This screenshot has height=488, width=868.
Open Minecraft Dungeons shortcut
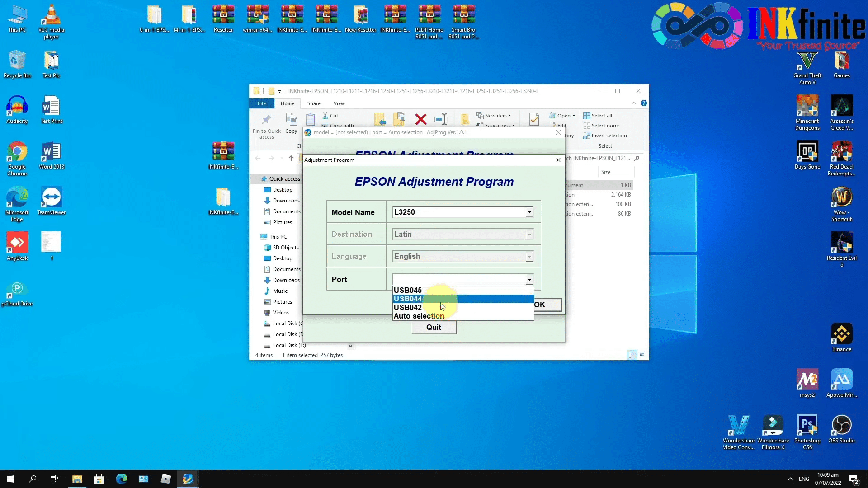[807, 113]
